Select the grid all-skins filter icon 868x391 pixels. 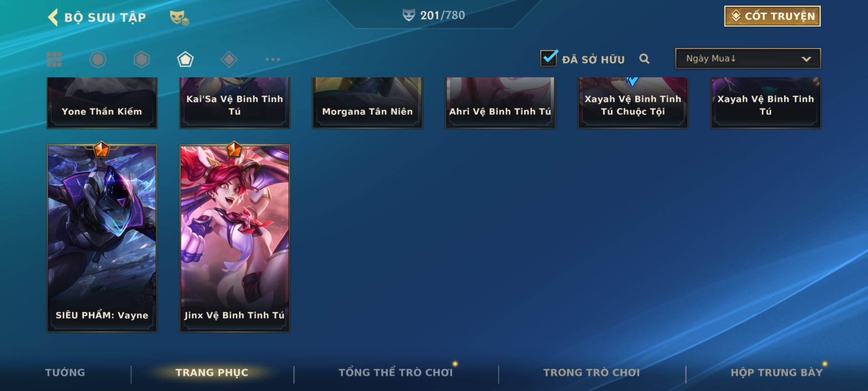click(54, 59)
